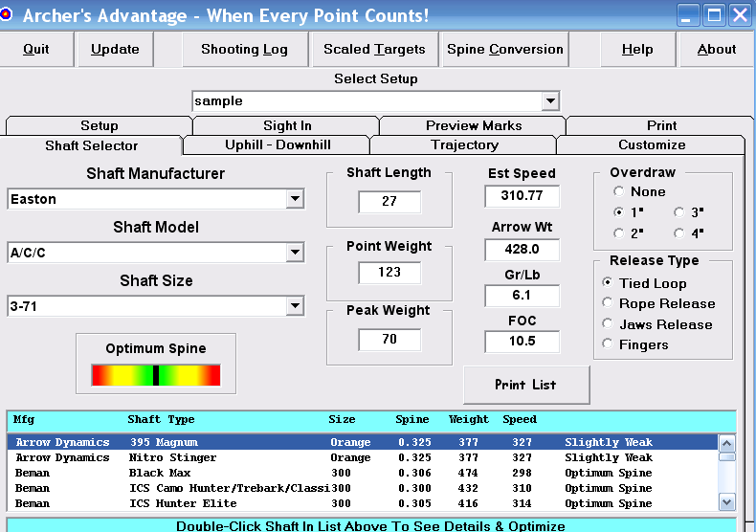Expand the Shaft Size dropdown

295,306
